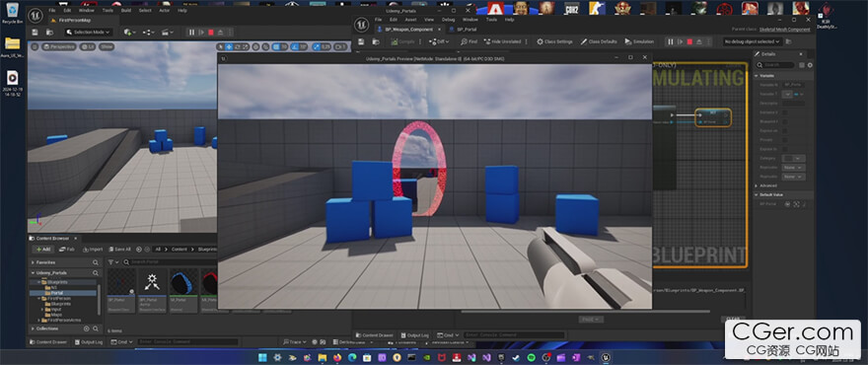Activate the translate gizmo tool in viewport
The image size is (868, 365).
point(229,47)
